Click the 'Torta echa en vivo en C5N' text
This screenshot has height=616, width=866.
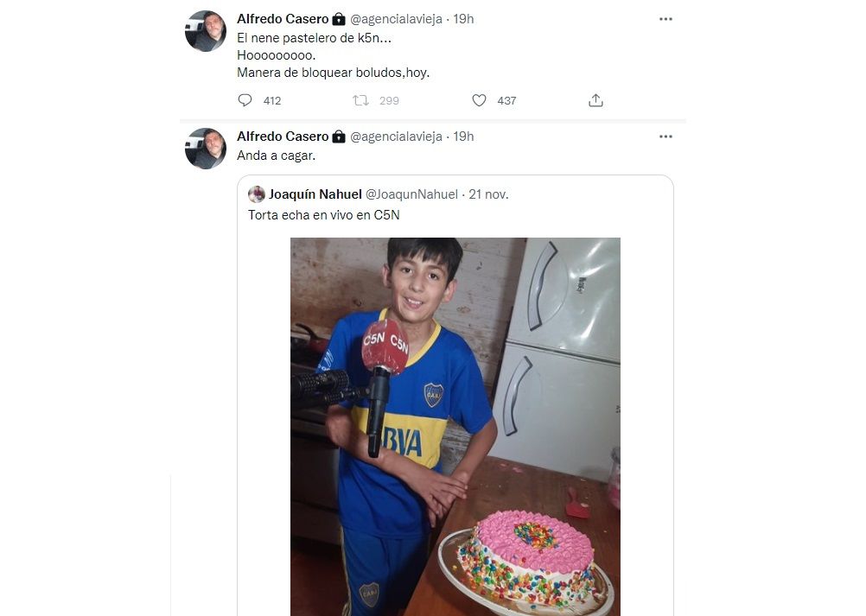click(x=323, y=215)
